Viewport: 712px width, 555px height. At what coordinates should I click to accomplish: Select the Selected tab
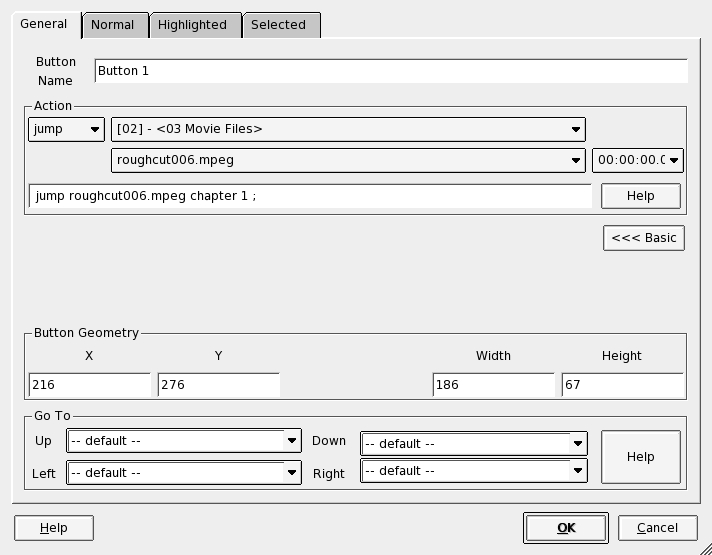278,25
